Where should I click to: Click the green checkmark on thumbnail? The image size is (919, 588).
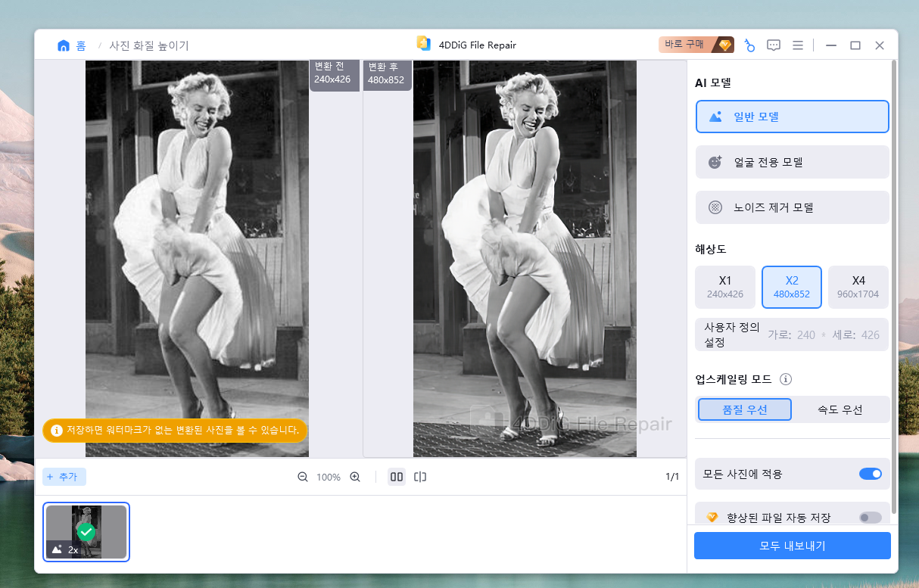click(x=86, y=532)
